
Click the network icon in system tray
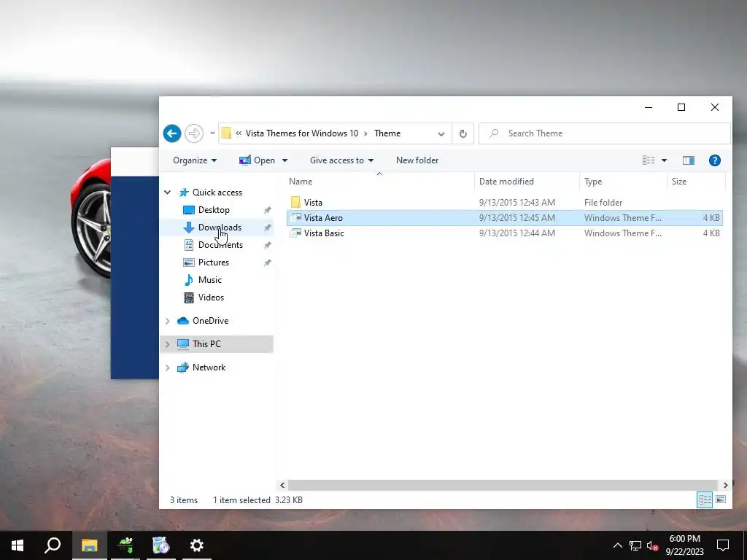coord(635,545)
